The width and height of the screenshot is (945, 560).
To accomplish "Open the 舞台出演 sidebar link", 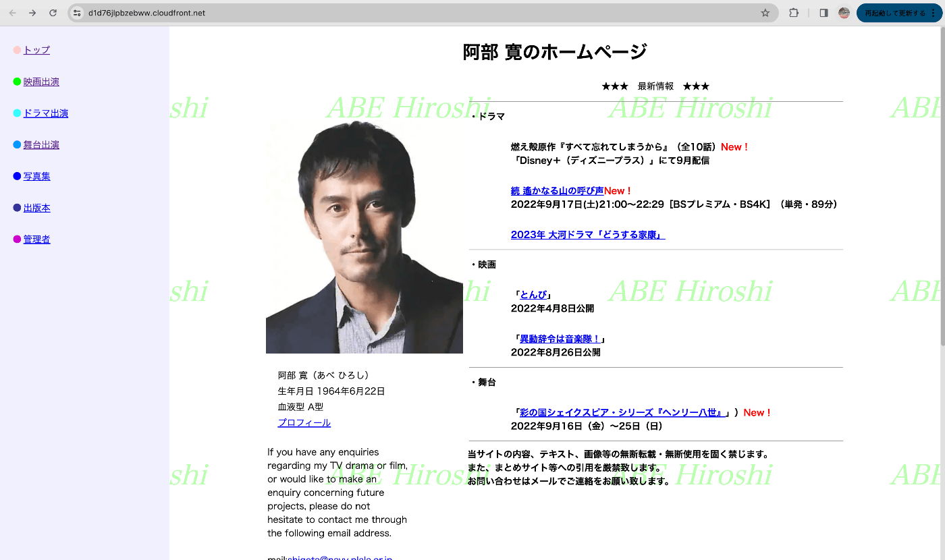I will point(41,145).
